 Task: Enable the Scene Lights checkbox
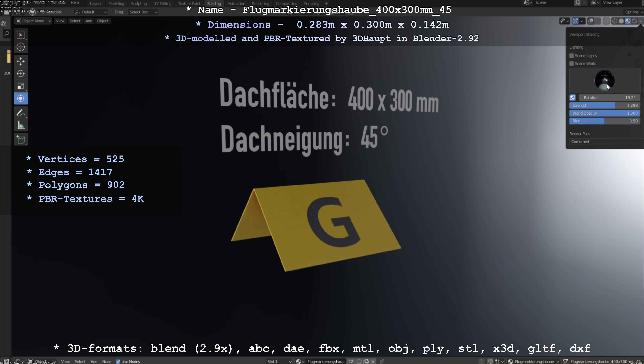click(572, 56)
